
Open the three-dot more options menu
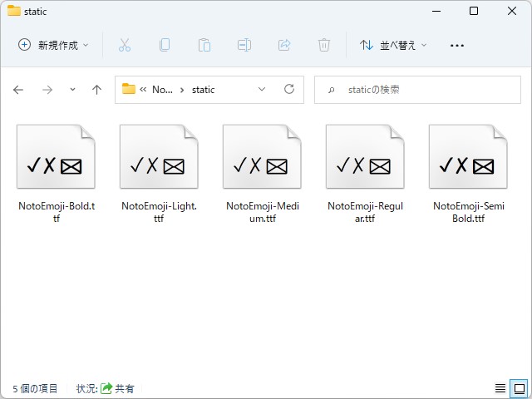pos(456,45)
